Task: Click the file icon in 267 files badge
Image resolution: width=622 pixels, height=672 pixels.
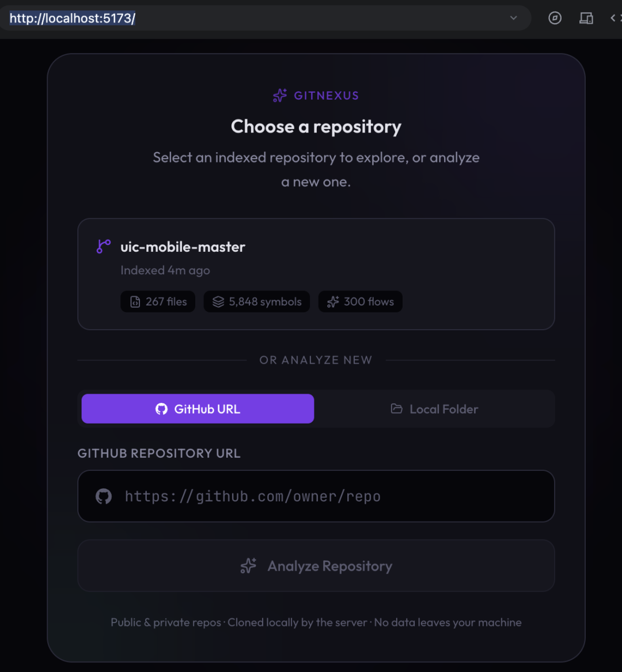Action: [135, 302]
